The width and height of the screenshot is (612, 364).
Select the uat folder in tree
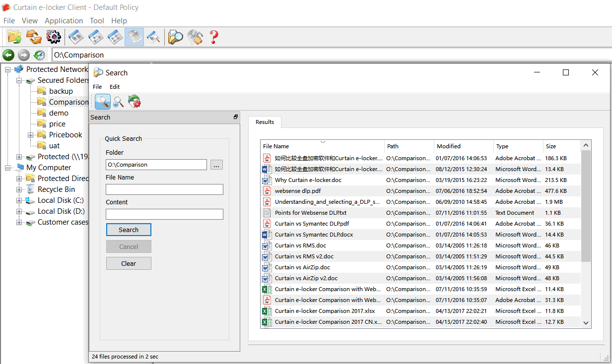[x=54, y=146]
